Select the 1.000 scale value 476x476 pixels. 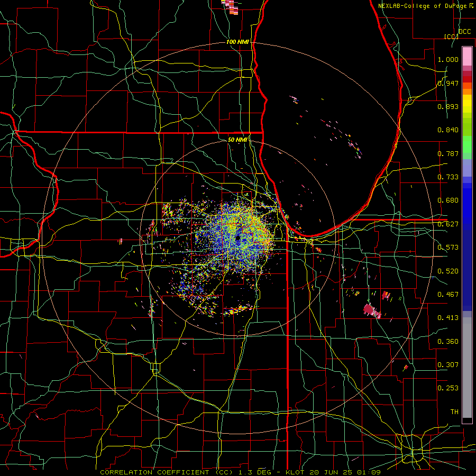click(x=448, y=59)
